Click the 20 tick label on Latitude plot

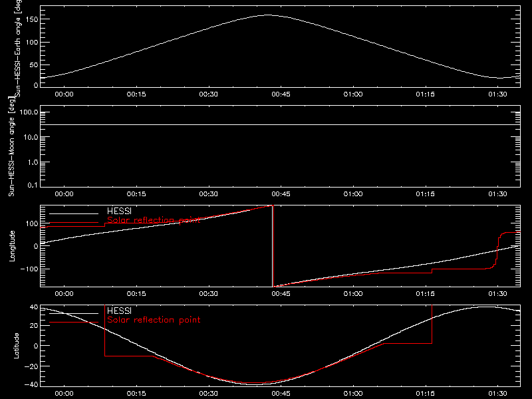point(34,326)
